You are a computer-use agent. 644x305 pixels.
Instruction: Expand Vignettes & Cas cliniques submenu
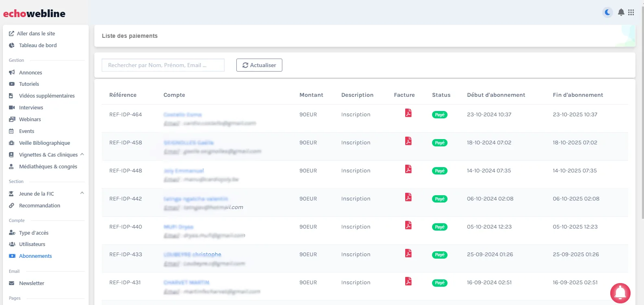pyautogui.click(x=82, y=155)
